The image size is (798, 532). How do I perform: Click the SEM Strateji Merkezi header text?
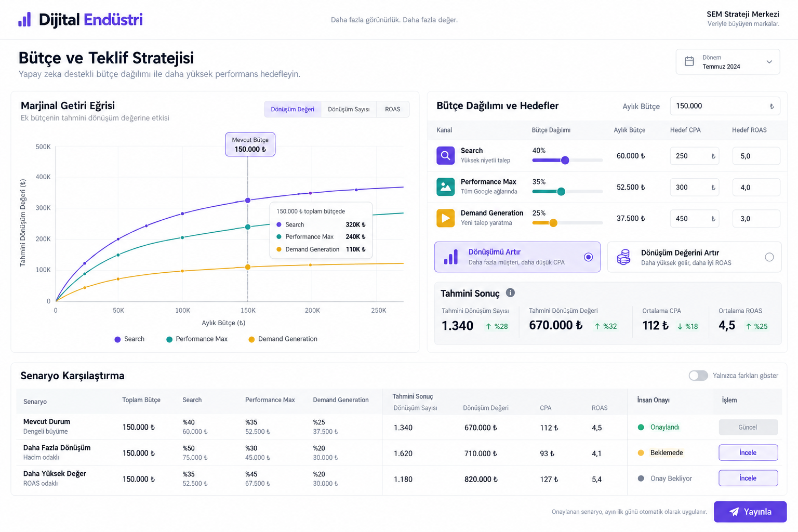click(x=743, y=14)
